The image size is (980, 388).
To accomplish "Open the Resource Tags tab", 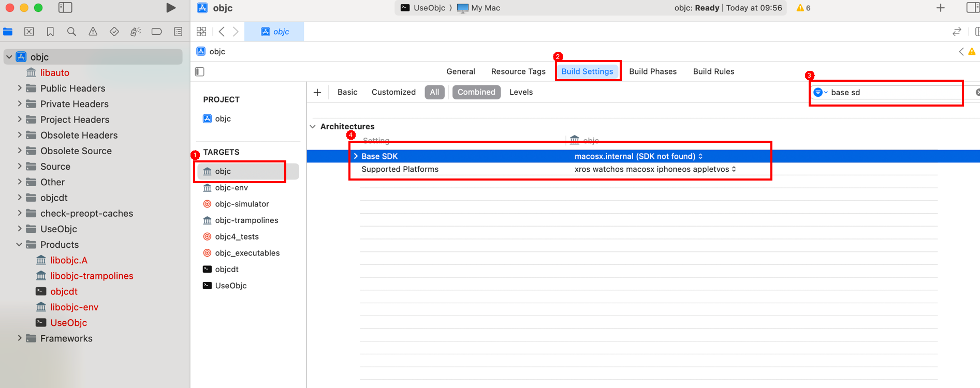I will (518, 71).
